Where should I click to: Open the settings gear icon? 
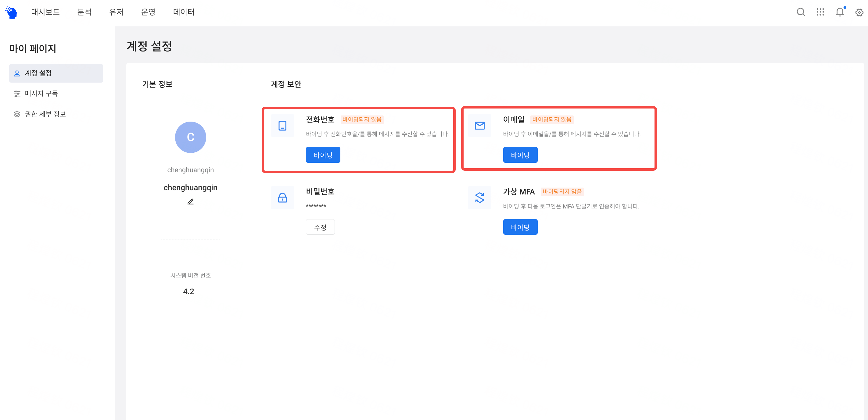coord(859,12)
